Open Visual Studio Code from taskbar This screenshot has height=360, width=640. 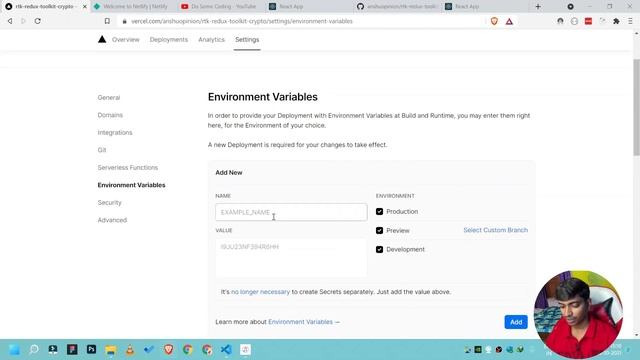coord(226,349)
